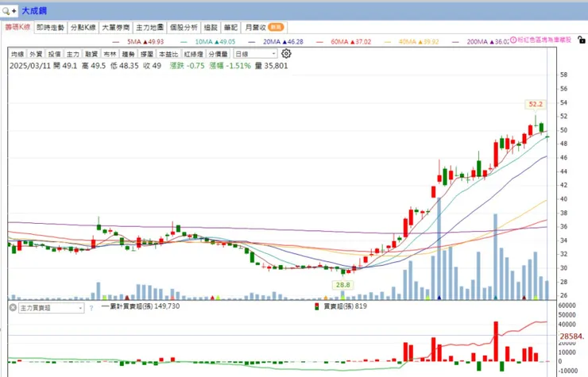Click the 60000 indicator axis label
This screenshot has height=377, width=588.
(x=567, y=306)
